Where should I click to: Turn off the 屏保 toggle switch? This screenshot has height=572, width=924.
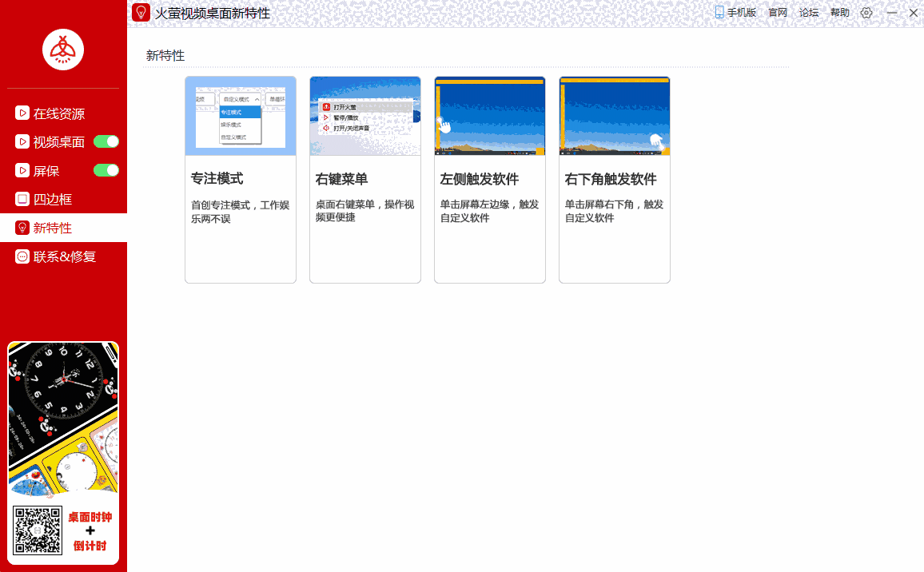point(106,170)
